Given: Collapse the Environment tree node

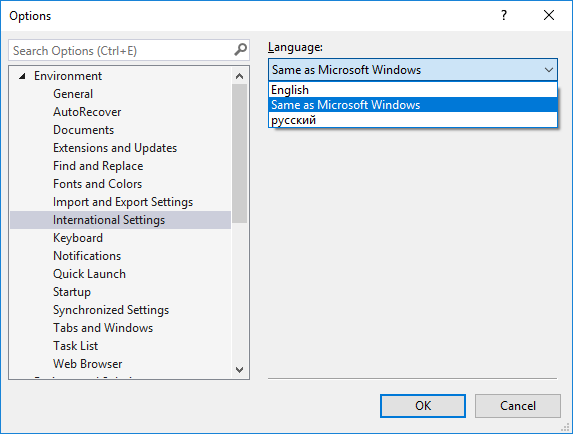Looking at the screenshot, I should tap(22, 76).
